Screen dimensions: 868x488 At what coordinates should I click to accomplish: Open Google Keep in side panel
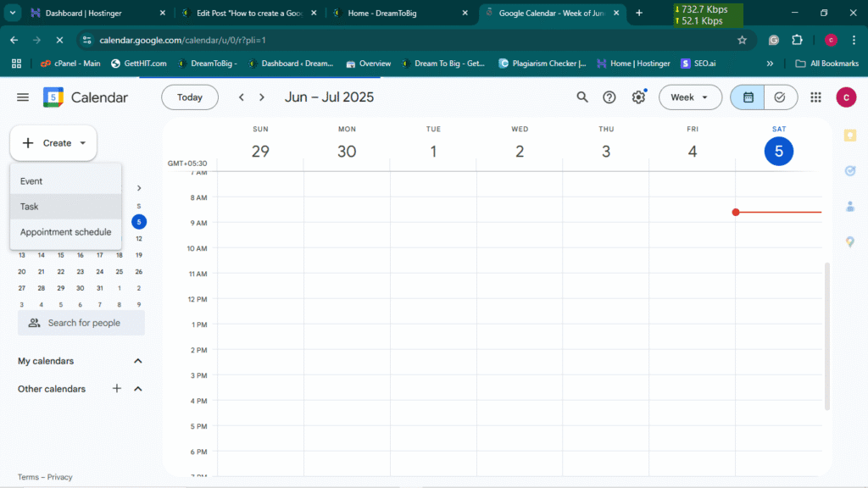850,136
